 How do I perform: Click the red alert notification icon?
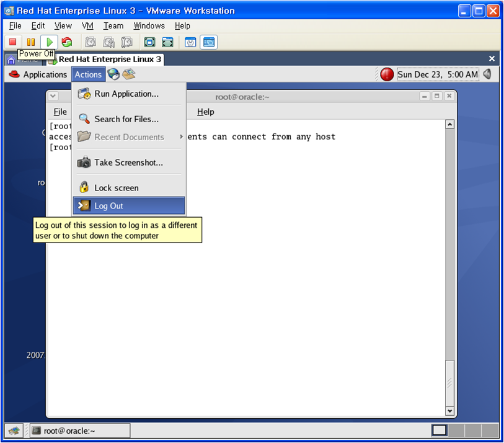(x=387, y=74)
